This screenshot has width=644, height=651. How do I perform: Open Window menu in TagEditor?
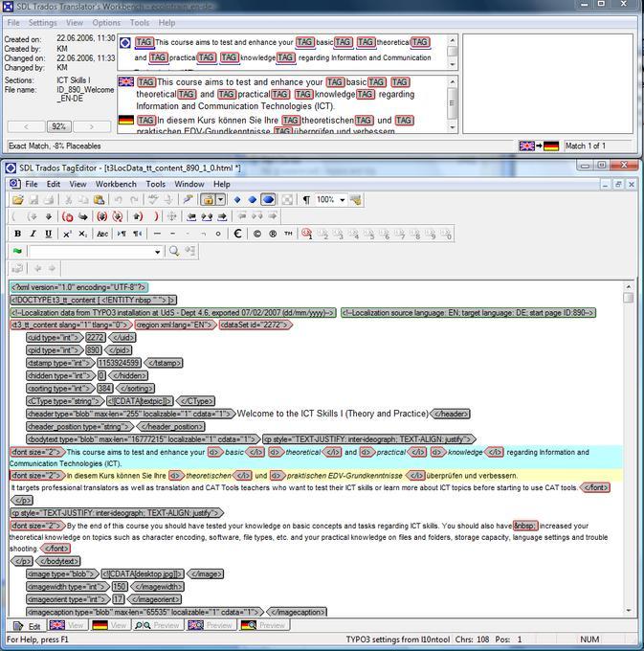189,184
